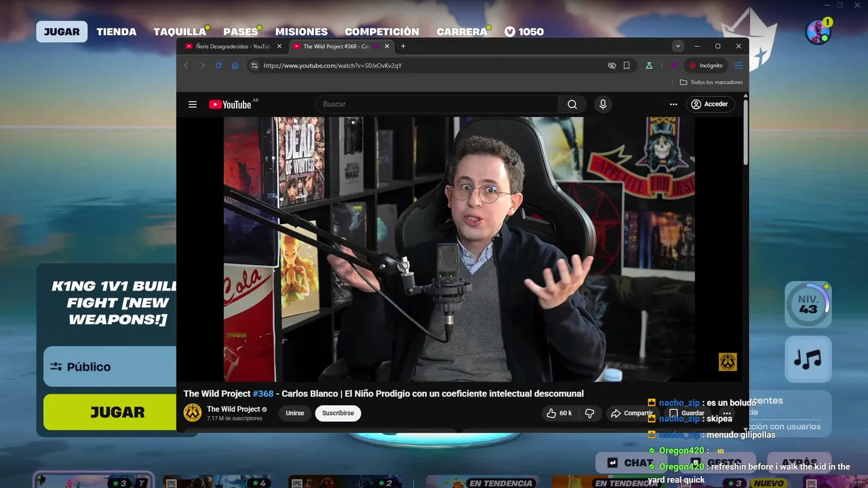
Task: Dislike the video with thumbs down
Action: [589, 413]
